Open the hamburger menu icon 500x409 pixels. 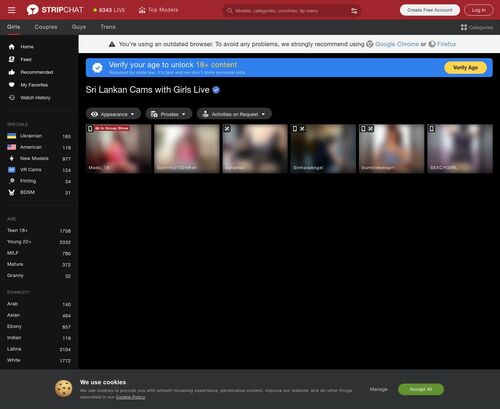click(12, 10)
